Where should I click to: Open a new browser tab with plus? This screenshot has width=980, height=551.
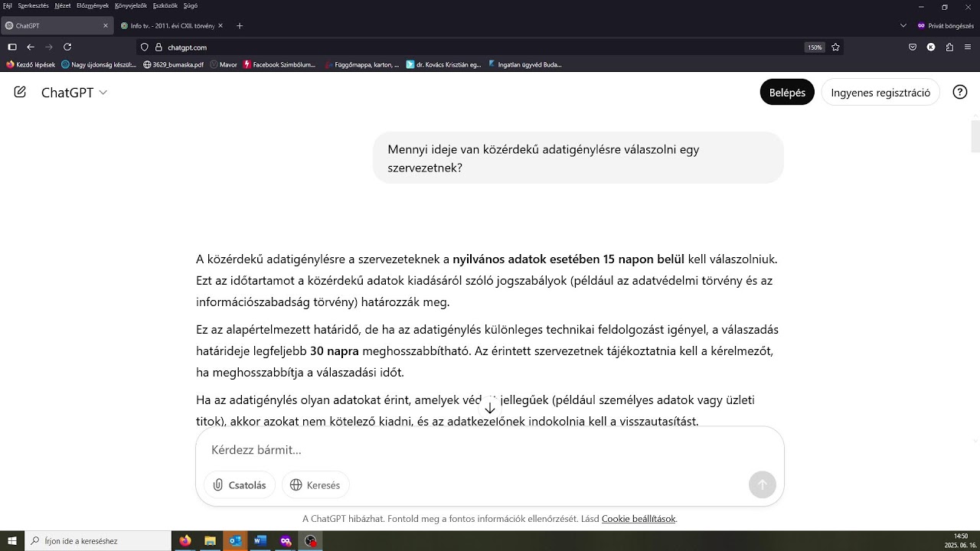click(x=240, y=25)
